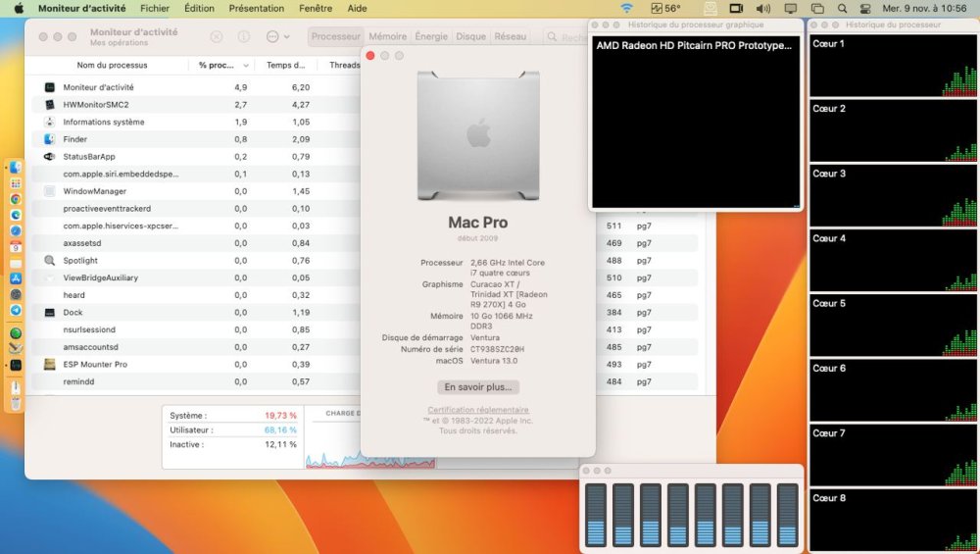Launch Microsoft Edge from the Dock
This screenshot has width=980, height=554.
point(16,215)
